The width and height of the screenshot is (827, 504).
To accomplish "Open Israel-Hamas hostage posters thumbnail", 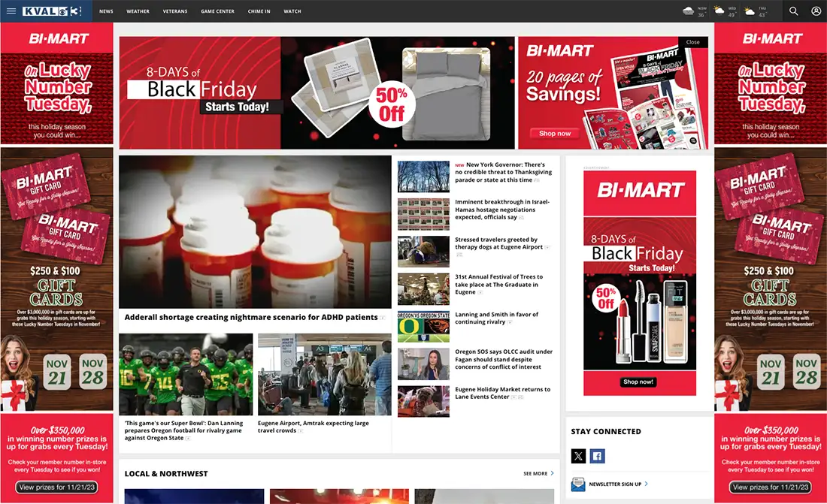I will point(423,214).
